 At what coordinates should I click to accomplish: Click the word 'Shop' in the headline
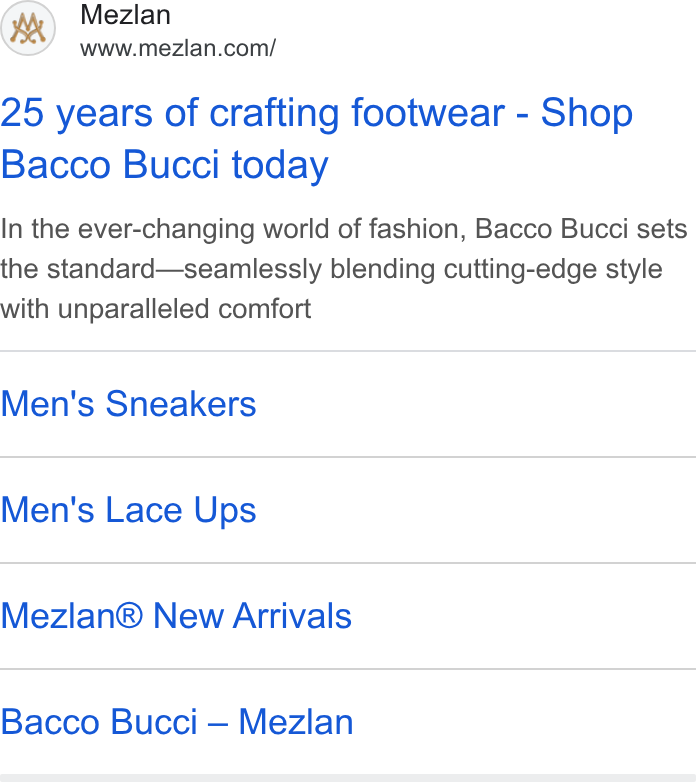(587, 115)
